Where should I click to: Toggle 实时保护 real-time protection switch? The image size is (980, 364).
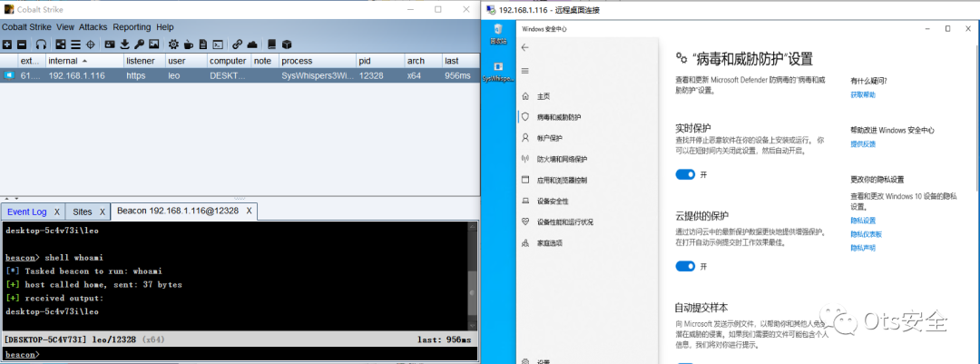[685, 174]
